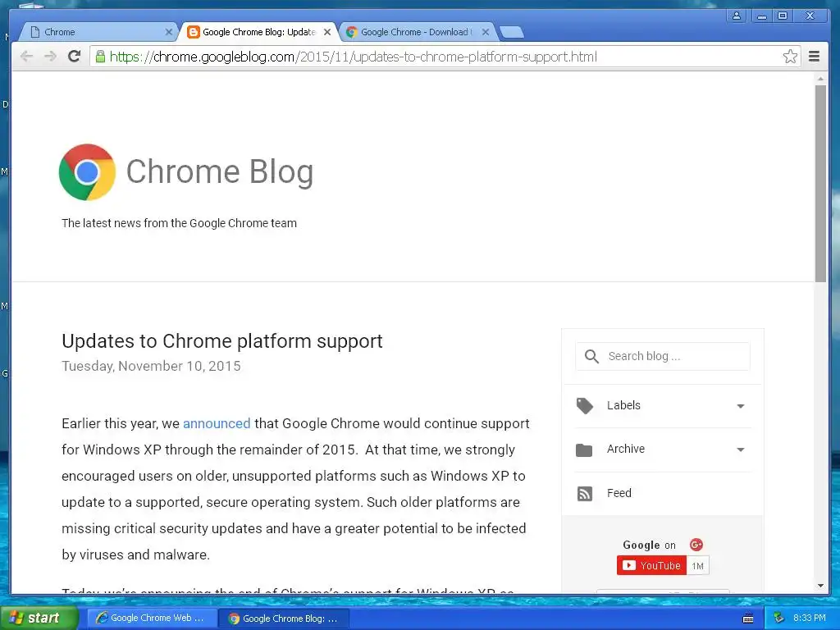840x630 pixels.
Task: Reload the page with the refresh icon
Action: pos(74,57)
